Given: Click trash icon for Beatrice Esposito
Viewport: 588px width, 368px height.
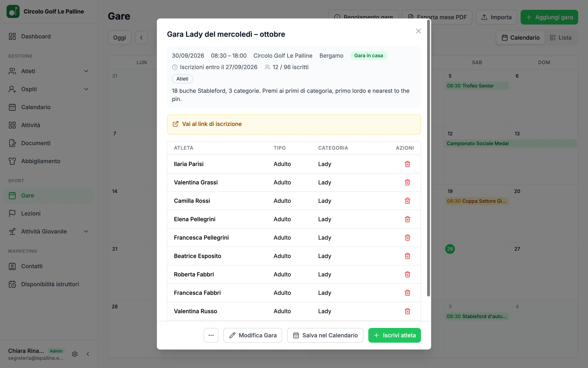Looking at the screenshot, I should coord(408,256).
